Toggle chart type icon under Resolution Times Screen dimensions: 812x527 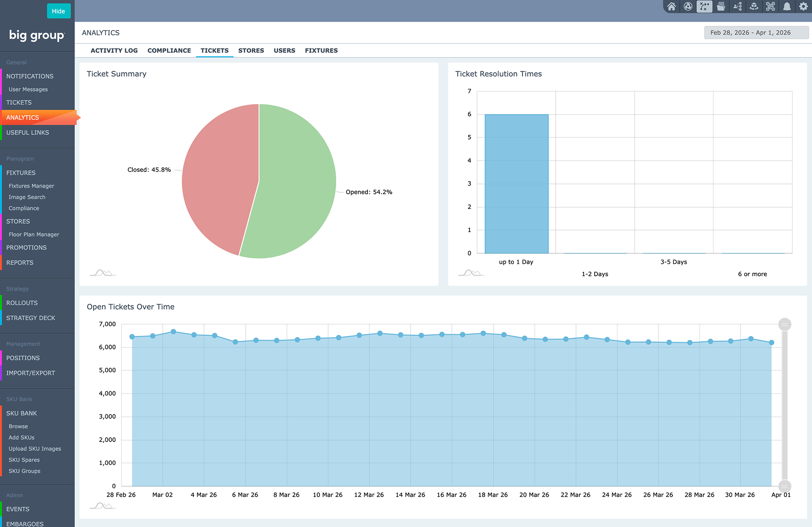[x=471, y=273]
